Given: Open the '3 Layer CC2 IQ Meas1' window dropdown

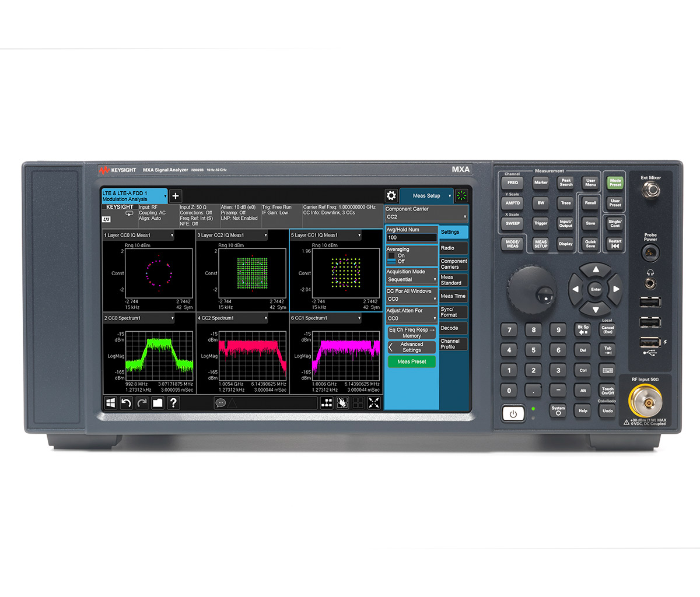Looking at the screenshot, I should (x=232, y=236).
